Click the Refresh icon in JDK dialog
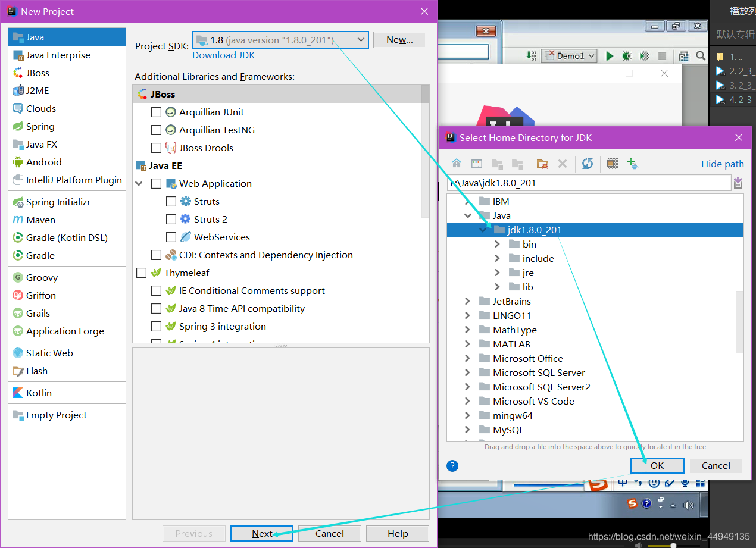 [x=588, y=164]
